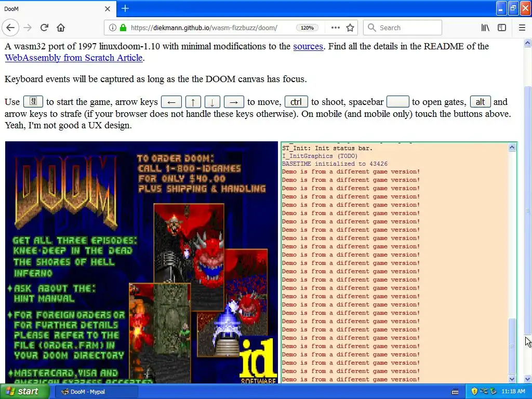Open the Library bookmarks and history icon

(485, 28)
